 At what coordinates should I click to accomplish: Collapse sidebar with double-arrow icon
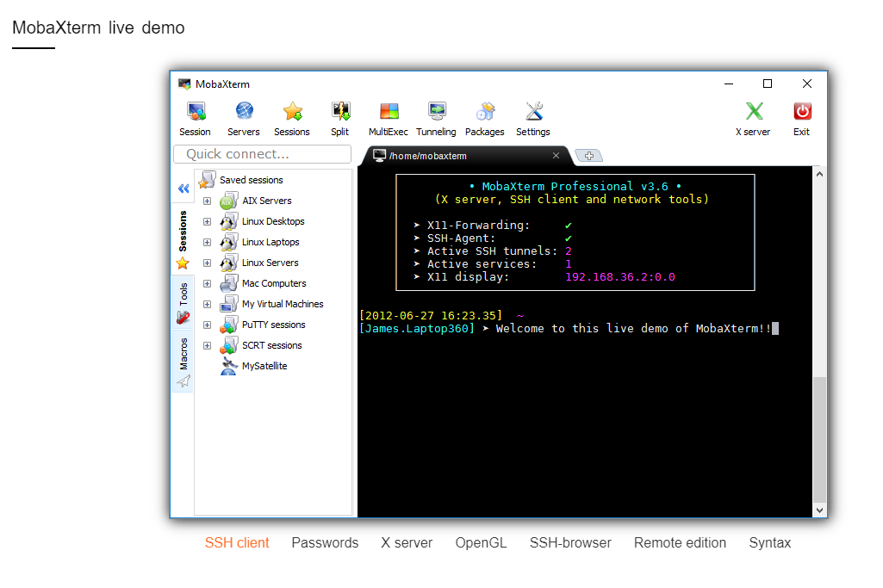[183, 189]
